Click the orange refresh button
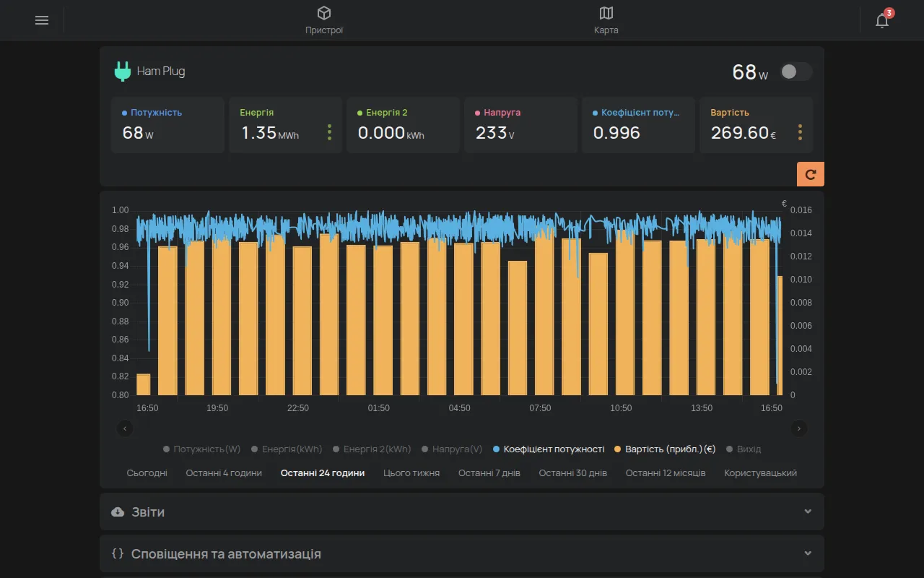 [811, 174]
